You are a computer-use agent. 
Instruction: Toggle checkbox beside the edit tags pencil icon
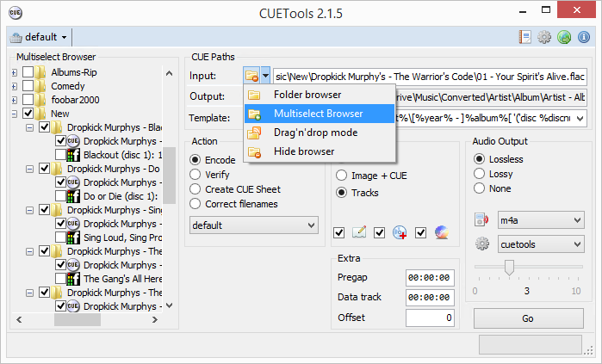pyautogui.click(x=339, y=232)
